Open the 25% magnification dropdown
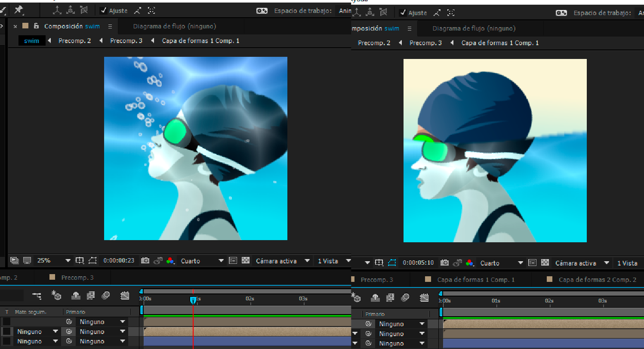 pyautogui.click(x=53, y=260)
